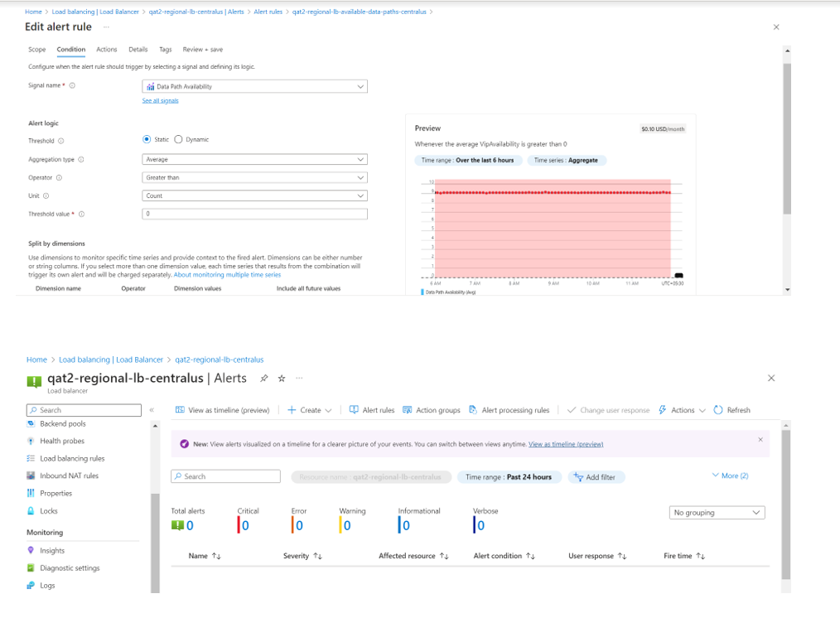Viewport: 840px width, 618px height.
Task: Open the No grouping dropdown
Action: pyautogui.click(x=717, y=513)
